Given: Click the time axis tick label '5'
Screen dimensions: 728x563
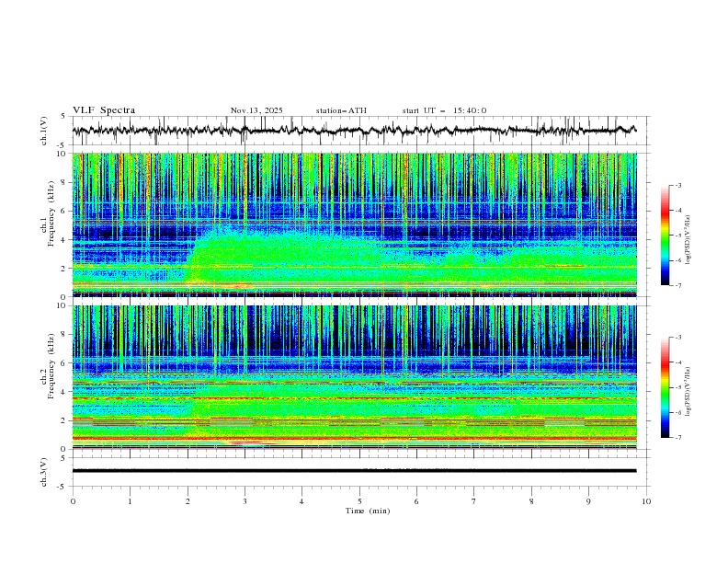Looking at the screenshot, I should pos(359,501).
